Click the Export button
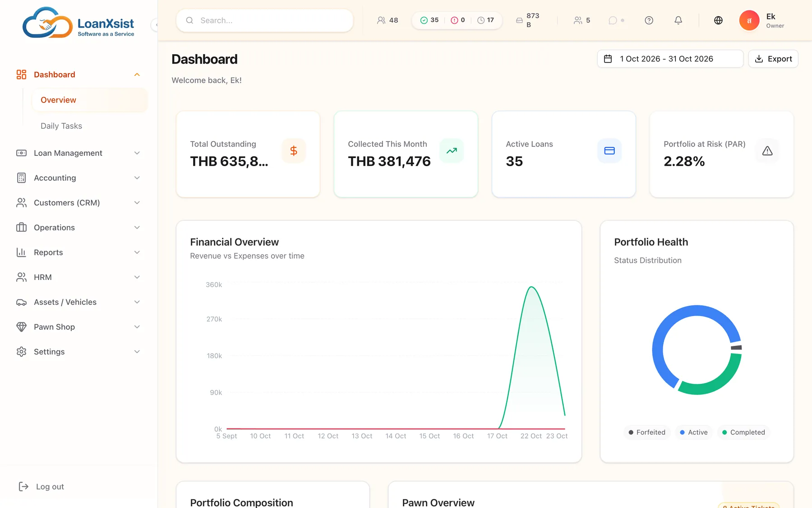 (773, 59)
